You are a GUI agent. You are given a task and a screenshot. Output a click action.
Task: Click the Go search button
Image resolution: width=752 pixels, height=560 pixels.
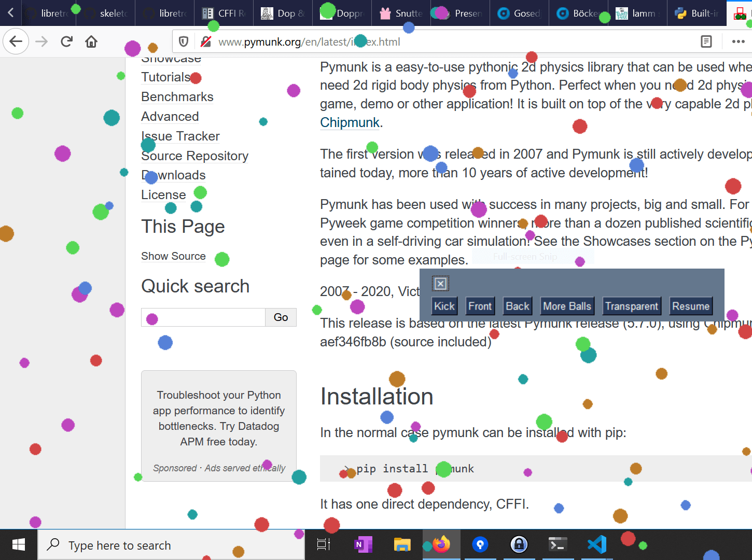[281, 317]
